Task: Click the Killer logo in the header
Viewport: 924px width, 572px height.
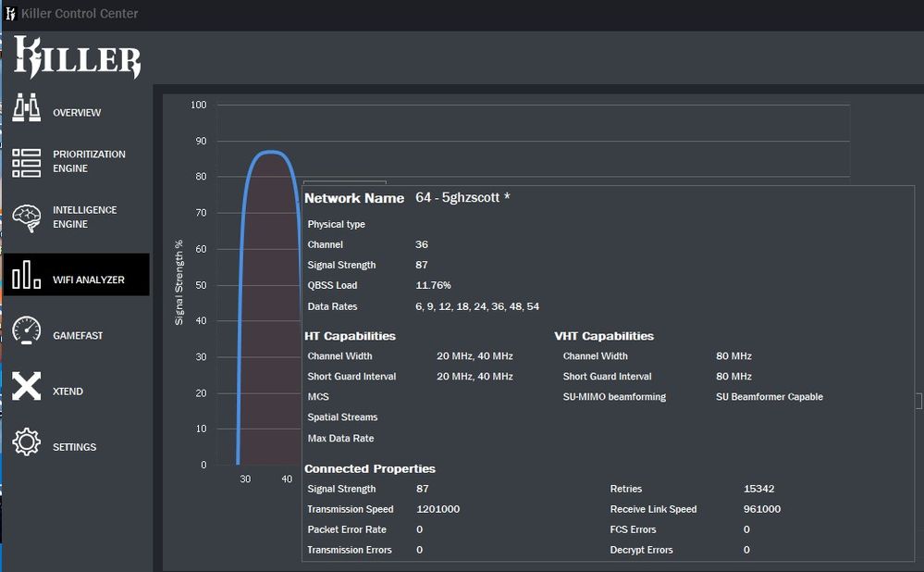Action: [77, 57]
